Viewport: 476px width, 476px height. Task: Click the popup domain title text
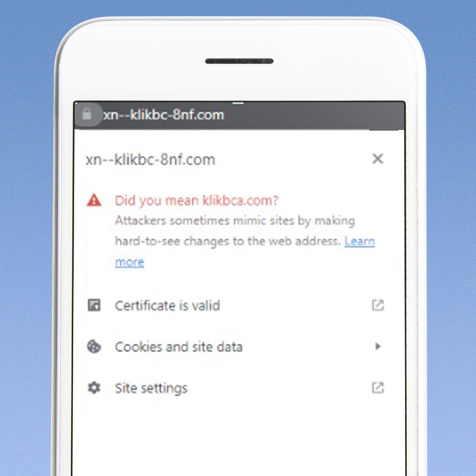tap(151, 160)
